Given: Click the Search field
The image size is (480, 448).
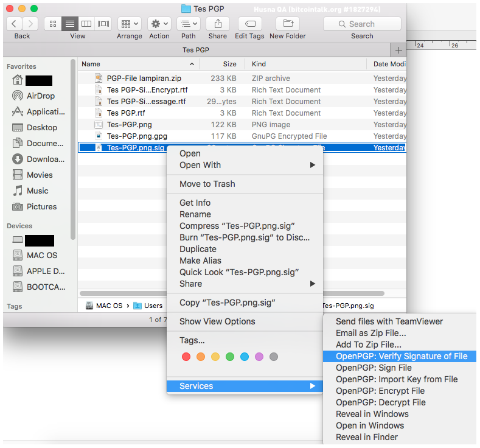Looking at the screenshot, I should 362,24.
